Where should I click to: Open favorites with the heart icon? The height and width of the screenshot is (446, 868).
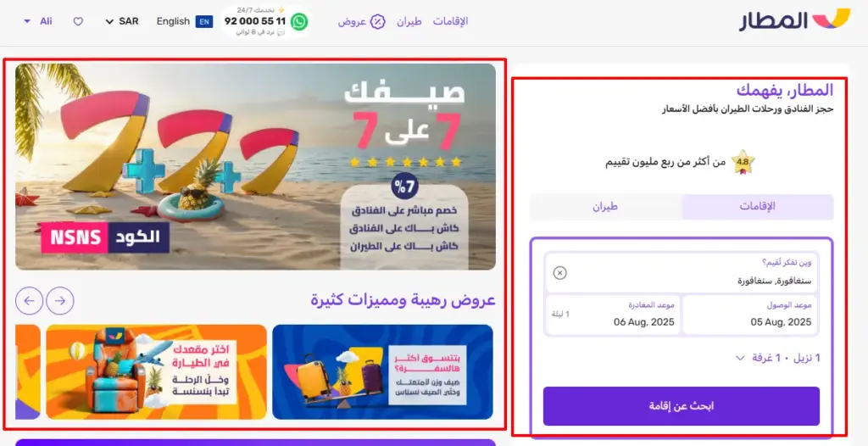[78, 21]
